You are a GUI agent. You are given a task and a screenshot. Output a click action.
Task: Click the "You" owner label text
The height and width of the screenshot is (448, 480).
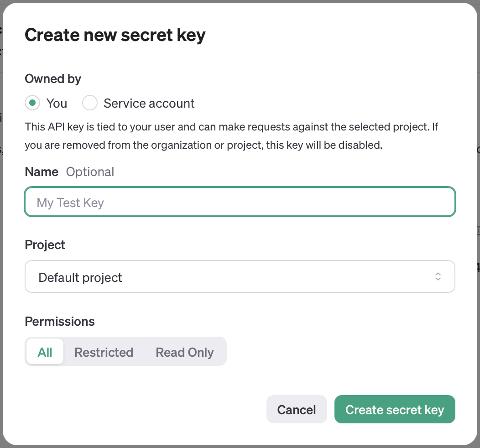click(x=57, y=104)
